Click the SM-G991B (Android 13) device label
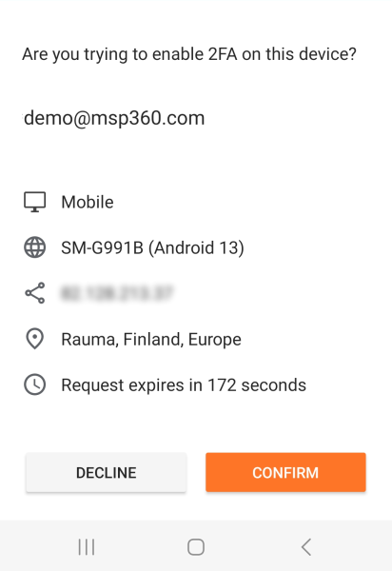The width and height of the screenshot is (392, 571). 152,248
